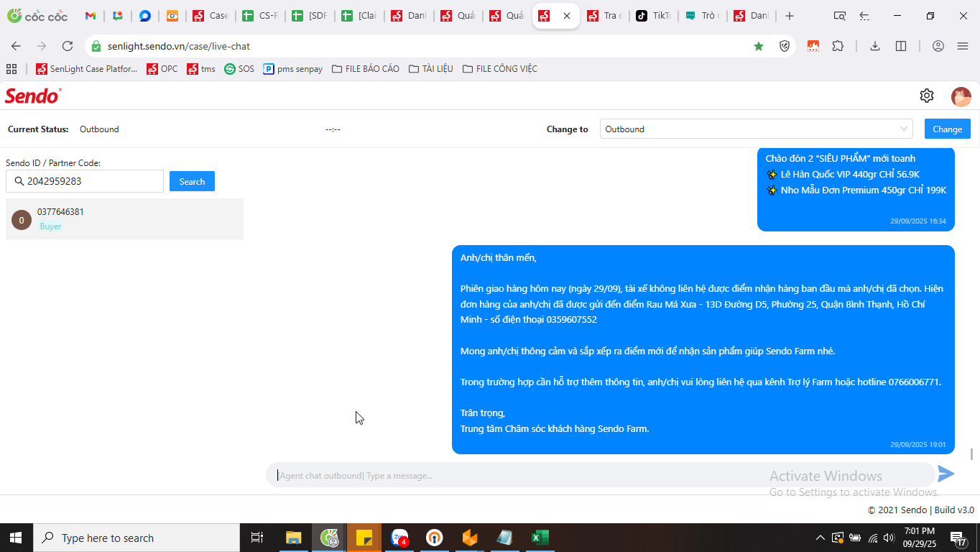Open the new tab plus button
Image resolution: width=980 pixels, height=552 pixels.
point(790,16)
